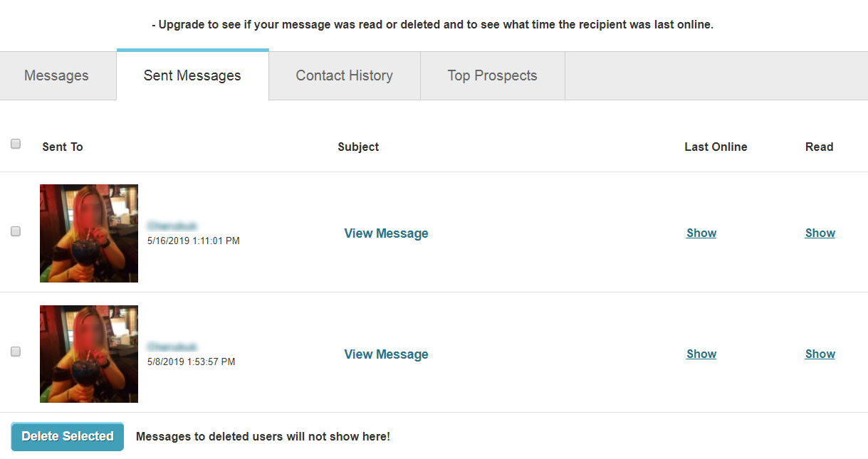Open the Contact History tab

tap(344, 75)
